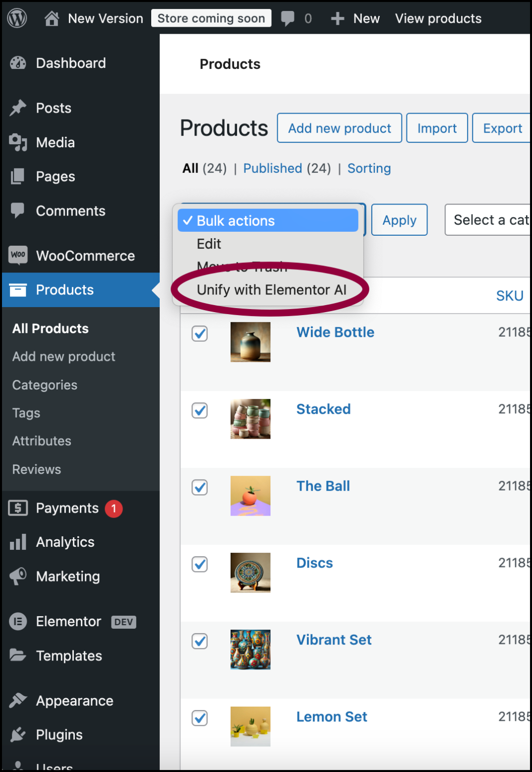Click the Elementor icon in the sidebar
This screenshot has height=772, width=532.
(x=18, y=622)
